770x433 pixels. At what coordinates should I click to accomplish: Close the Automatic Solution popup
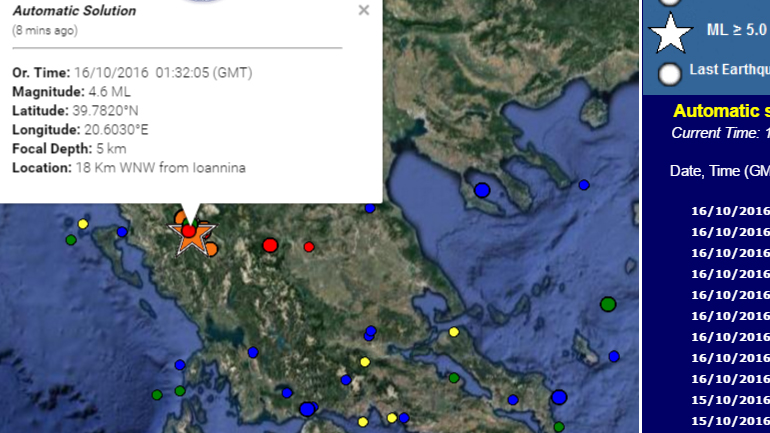click(x=363, y=10)
